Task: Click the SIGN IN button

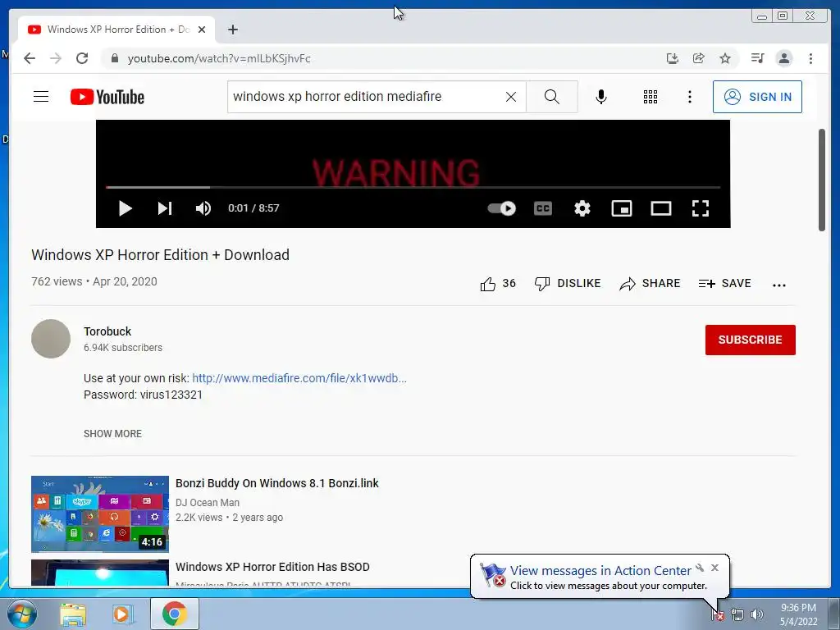Action: coord(757,97)
